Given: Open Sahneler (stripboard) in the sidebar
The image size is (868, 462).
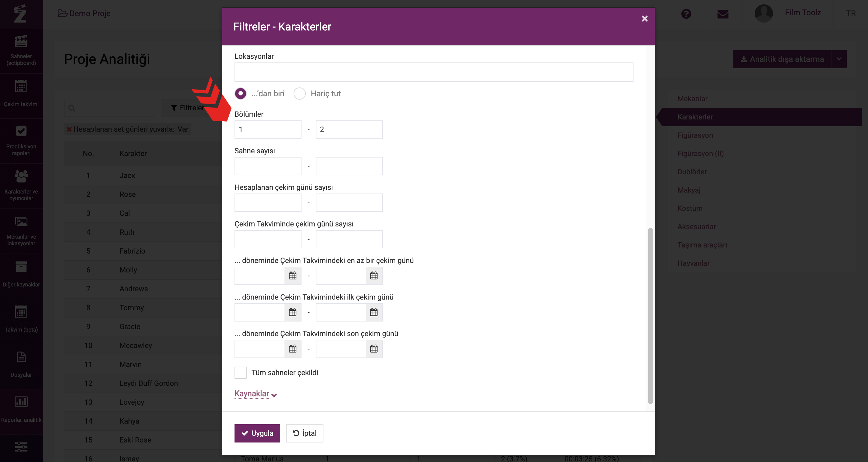Looking at the screenshot, I should tap(21, 51).
